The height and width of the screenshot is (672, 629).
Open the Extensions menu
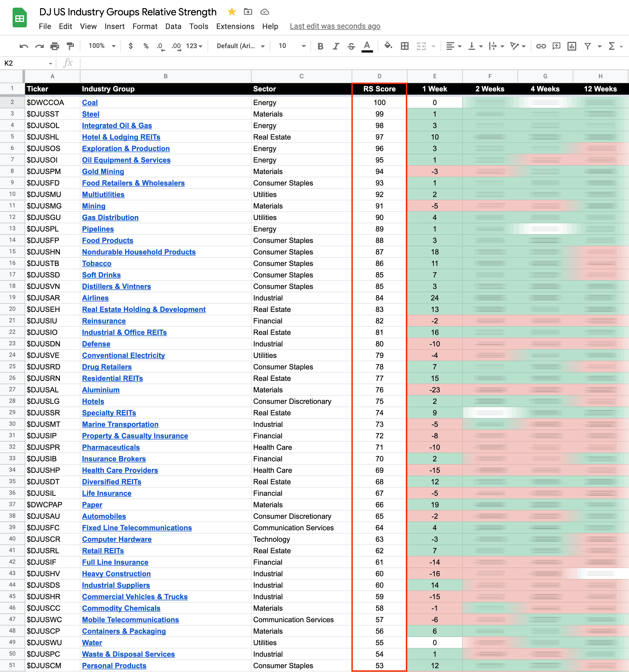[x=235, y=26]
